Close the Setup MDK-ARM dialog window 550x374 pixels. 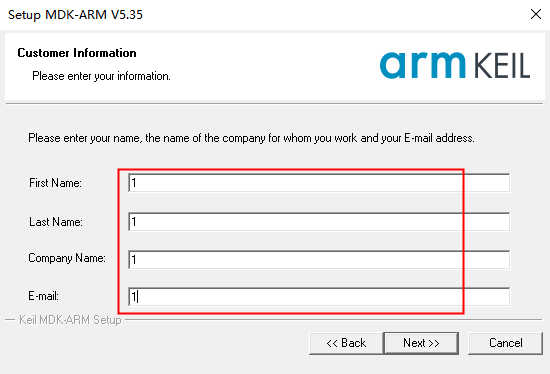[536, 14]
